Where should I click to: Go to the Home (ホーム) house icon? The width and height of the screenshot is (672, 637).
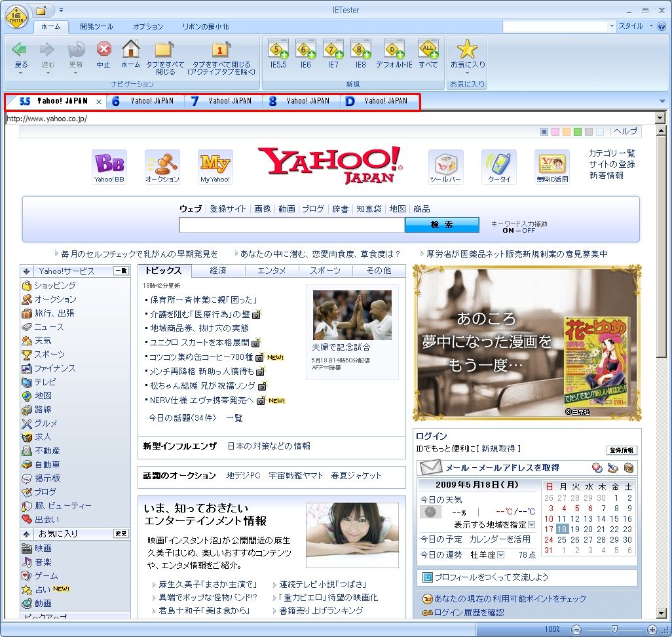[x=131, y=49]
